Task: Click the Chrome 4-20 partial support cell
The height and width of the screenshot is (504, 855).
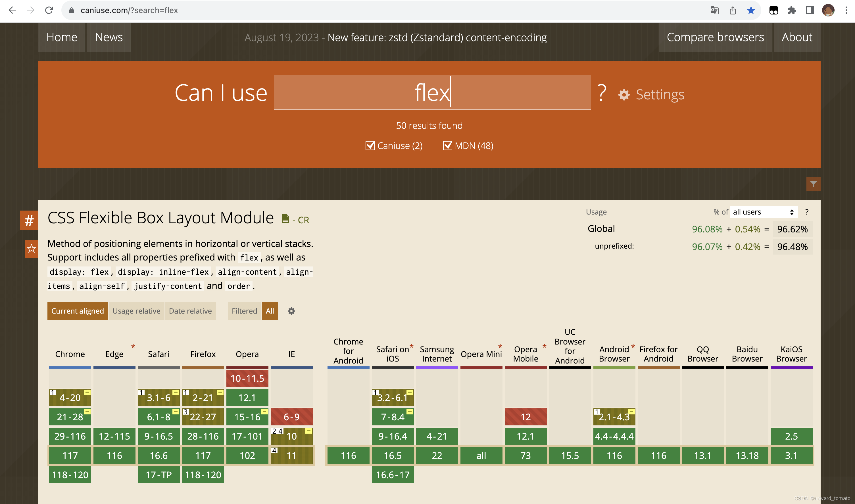Action: pos(70,398)
